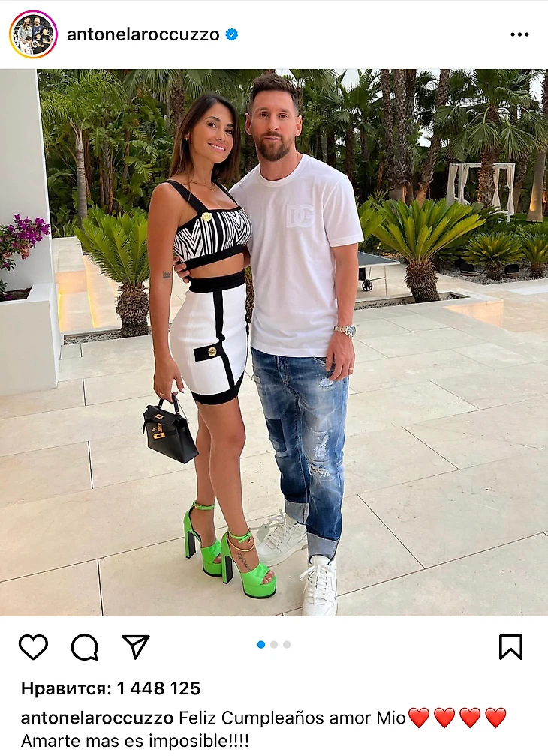The width and height of the screenshot is (548, 756).
Task: Click the red heart emojis in the caption
Action: [x=458, y=718]
